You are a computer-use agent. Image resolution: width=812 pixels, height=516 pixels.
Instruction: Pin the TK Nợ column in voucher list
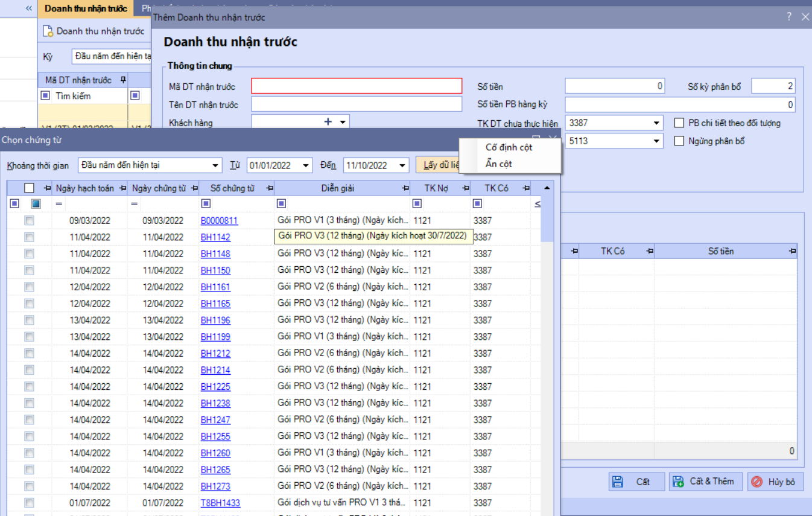[465, 188]
